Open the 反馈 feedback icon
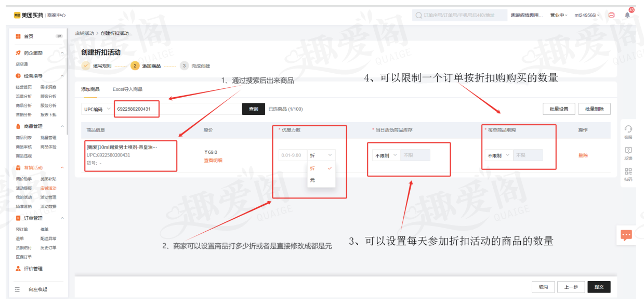Viewport: 644px width, 305px height. pos(628,150)
